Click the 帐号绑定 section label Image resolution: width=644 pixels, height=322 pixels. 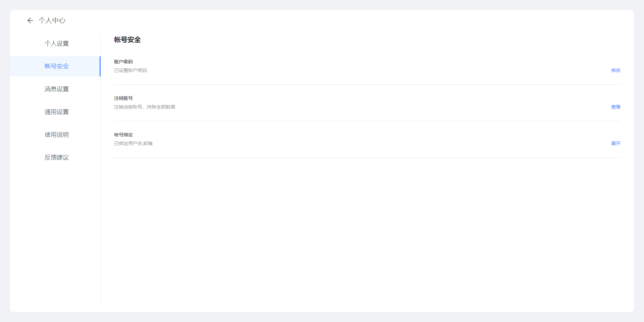tap(123, 135)
